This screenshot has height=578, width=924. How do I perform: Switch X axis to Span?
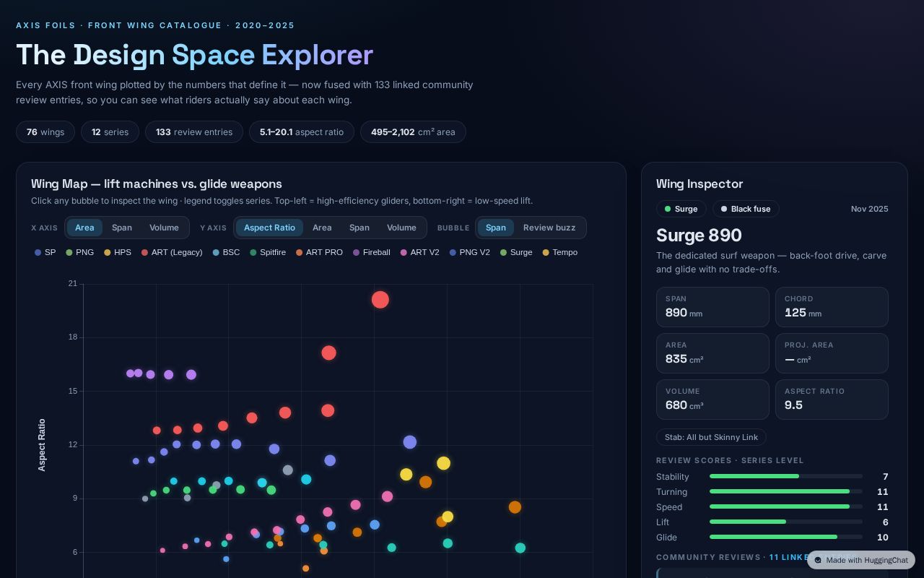[x=122, y=228]
